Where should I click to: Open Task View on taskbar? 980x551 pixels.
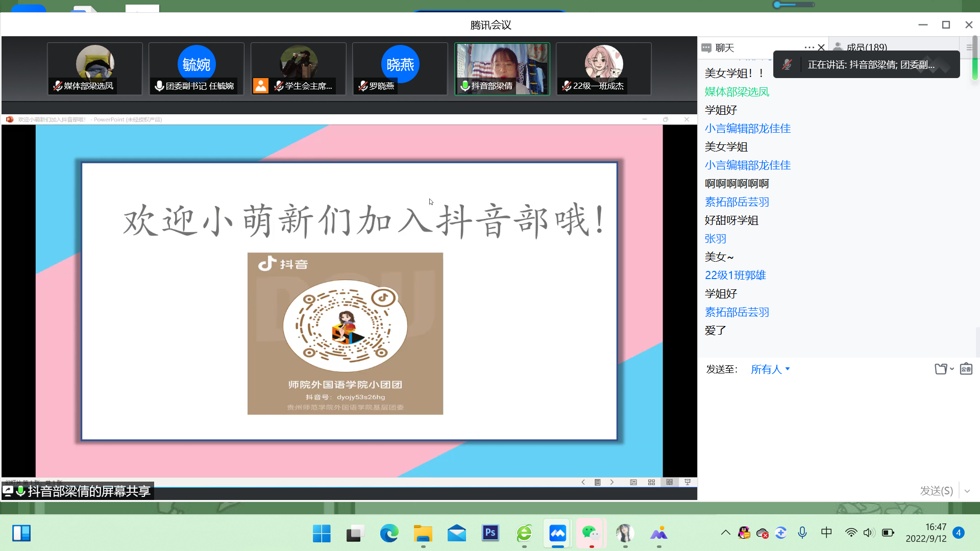point(355,534)
